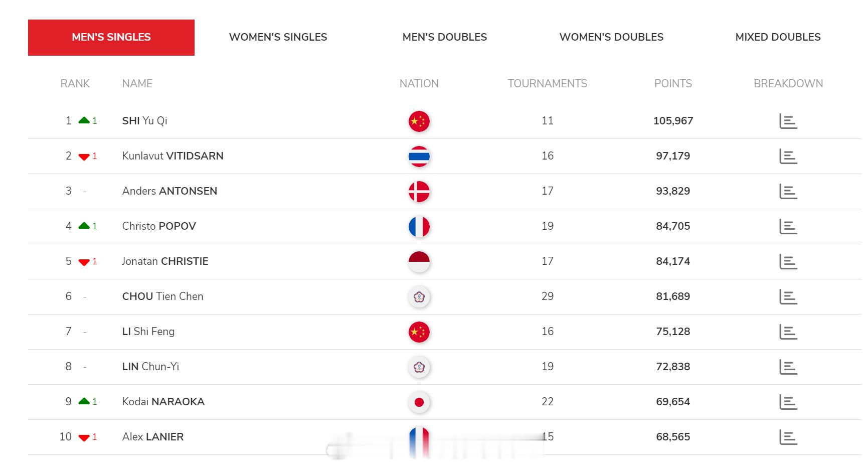Switch to Women's Singles tab
This screenshot has height=468, width=868.
coord(278,37)
